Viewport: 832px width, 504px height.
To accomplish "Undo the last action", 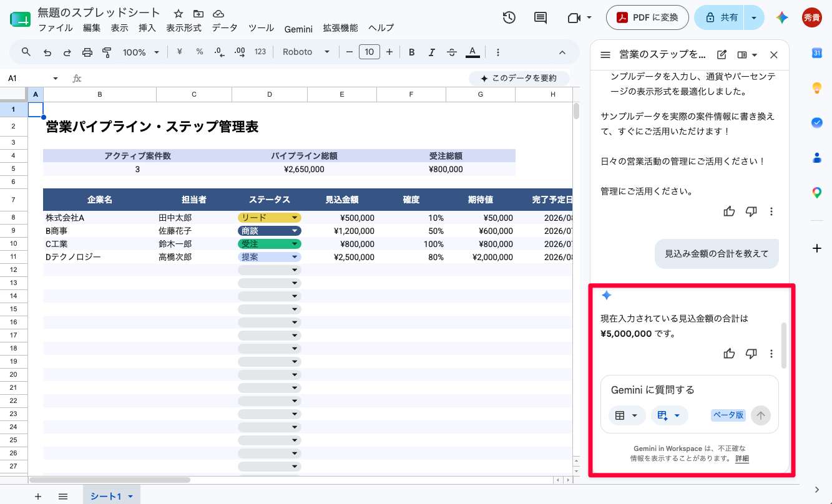I will [x=47, y=52].
